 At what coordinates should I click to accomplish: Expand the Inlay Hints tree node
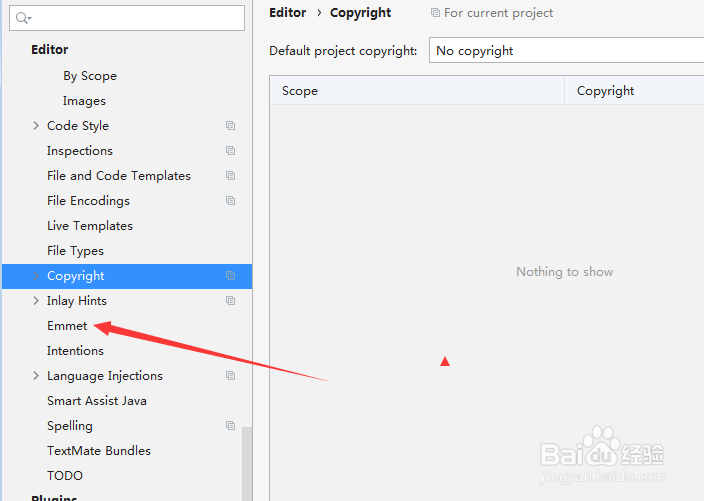click(36, 301)
